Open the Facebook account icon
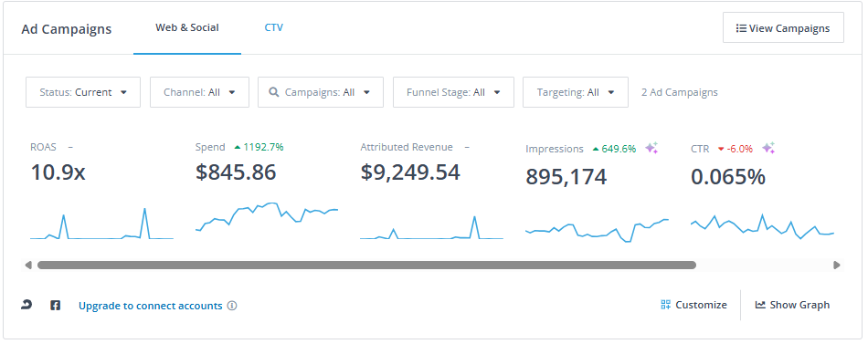This screenshot has height=344, width=868. 56,305
